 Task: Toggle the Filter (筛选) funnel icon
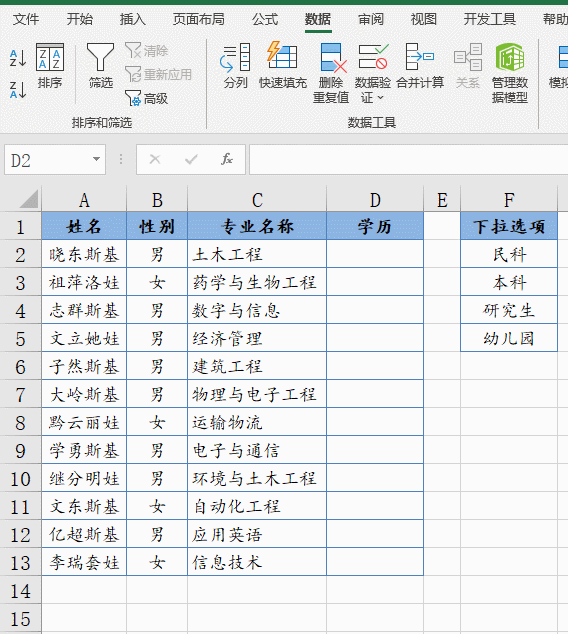click(100, 66)
